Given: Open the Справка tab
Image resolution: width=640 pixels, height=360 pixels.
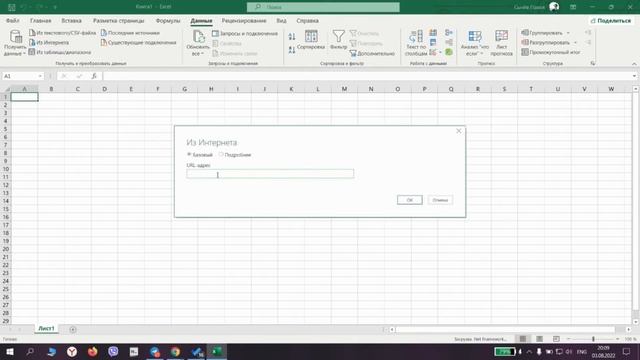Looking at the screenshot, I should (307, 20).
